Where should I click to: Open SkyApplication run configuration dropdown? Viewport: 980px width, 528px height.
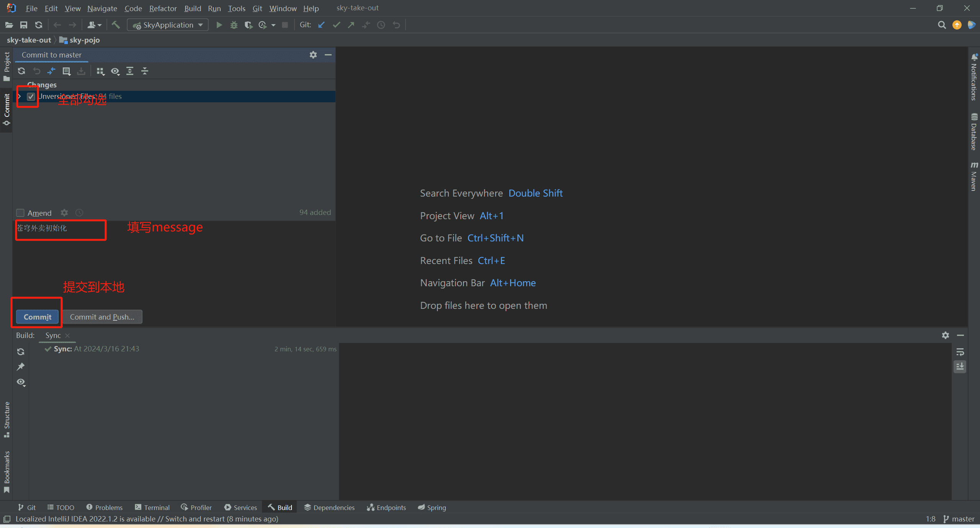point(168,25)
